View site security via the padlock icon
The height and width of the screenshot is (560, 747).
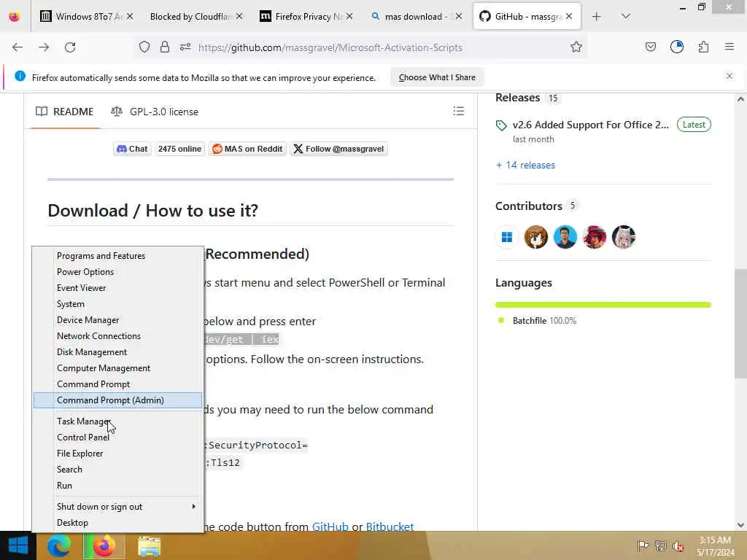[165, 47]
